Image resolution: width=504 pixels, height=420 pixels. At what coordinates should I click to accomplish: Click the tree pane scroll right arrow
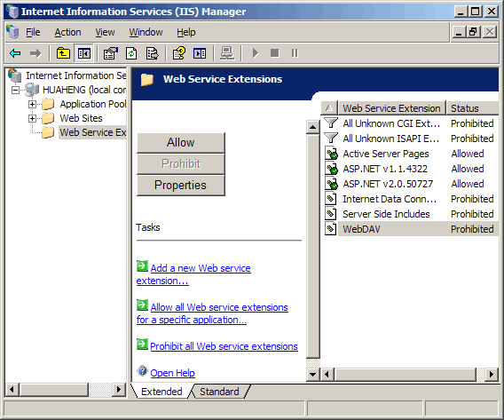coord(119,390)
